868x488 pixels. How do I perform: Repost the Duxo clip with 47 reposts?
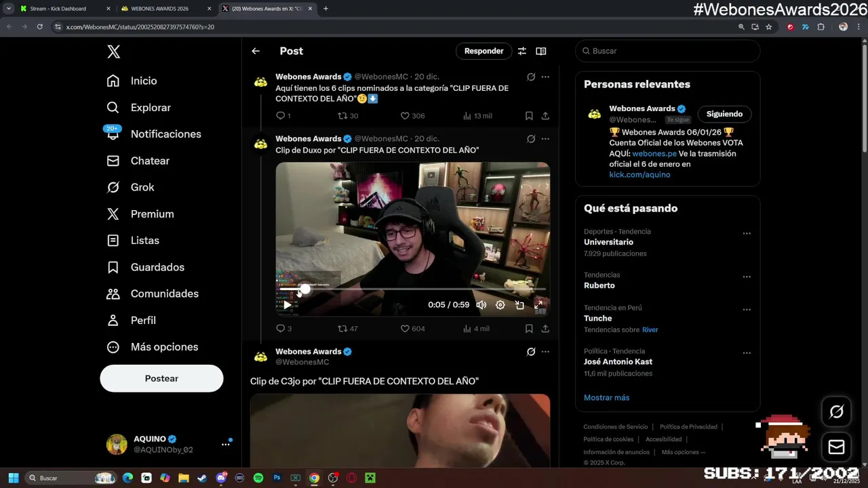click(x=348, y=329)
